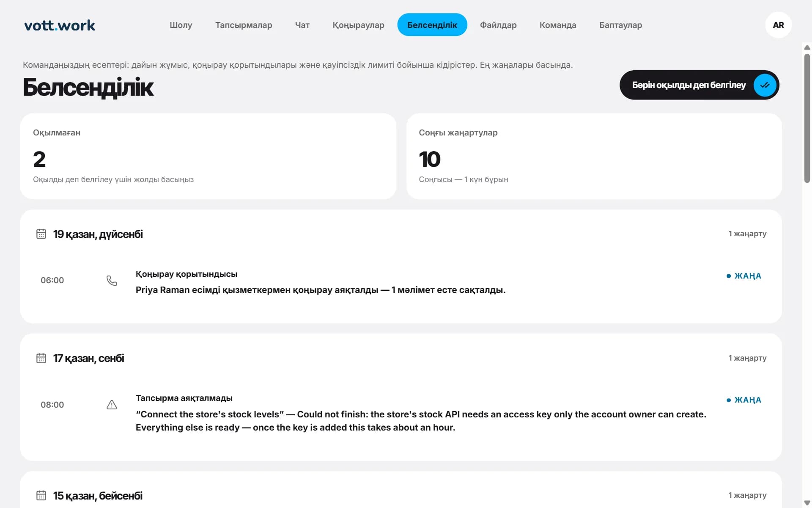
Task: Click the Оқылмаған count 2
Action: (39, 159)
